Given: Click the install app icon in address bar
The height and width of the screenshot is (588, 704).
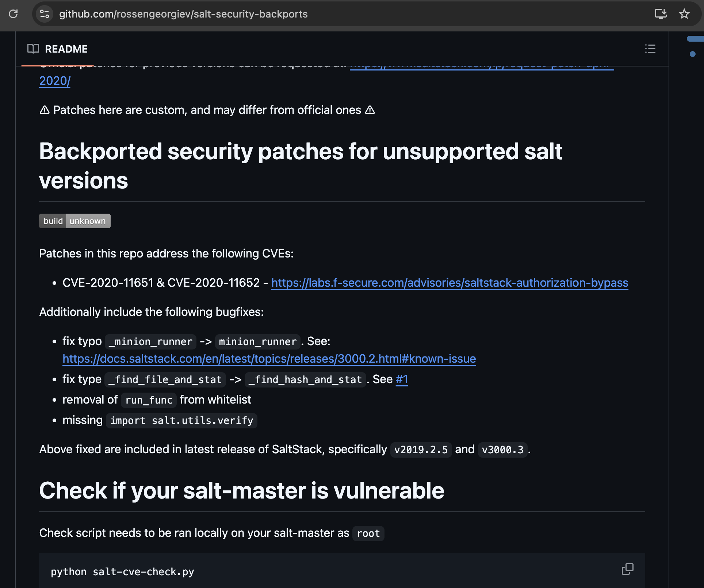Looking at the screenshot, I should pyautogui.click(x=661, y=14).
